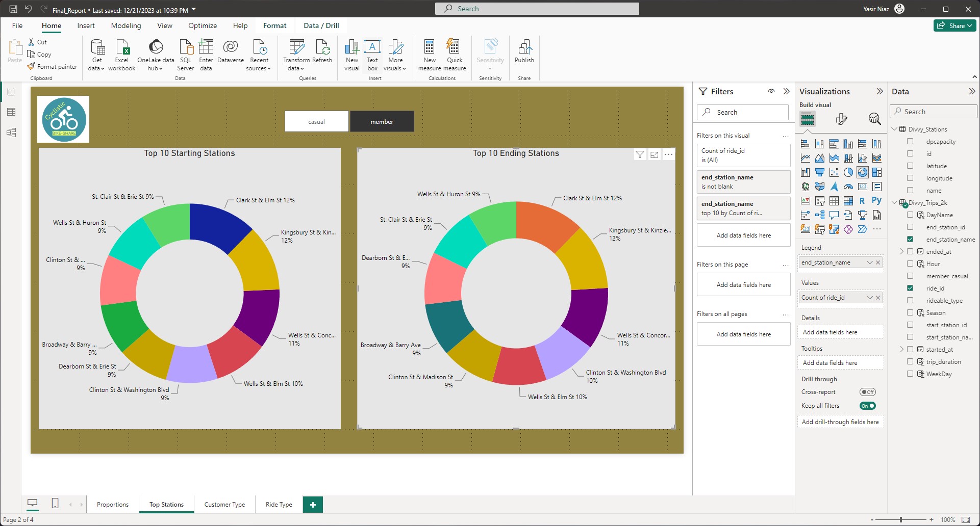Expand the ended_at date hierarchy
980x526 pixels.
click(902, 251)
